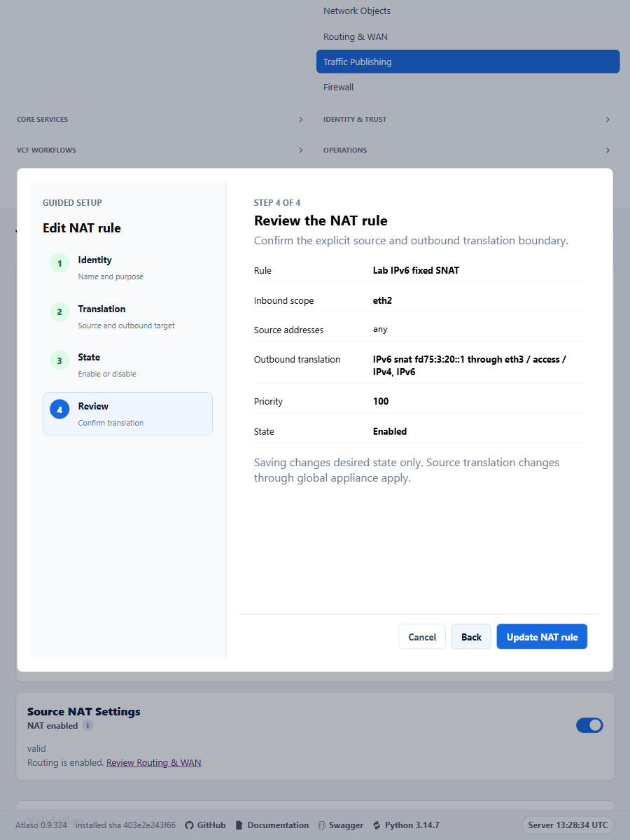630x840 pixels.
Task: Click the Server 13:28:34 UTC badge
Action: click(x=568, y=825)
